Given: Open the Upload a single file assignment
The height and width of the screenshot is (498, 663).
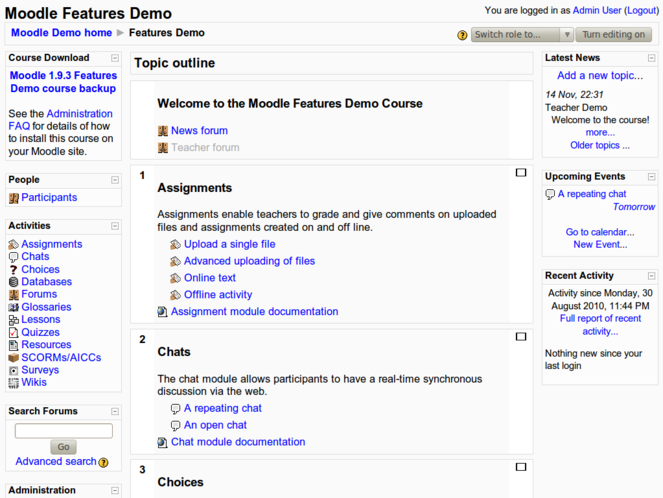Looking at the screenshot, I should click(229, 244).
